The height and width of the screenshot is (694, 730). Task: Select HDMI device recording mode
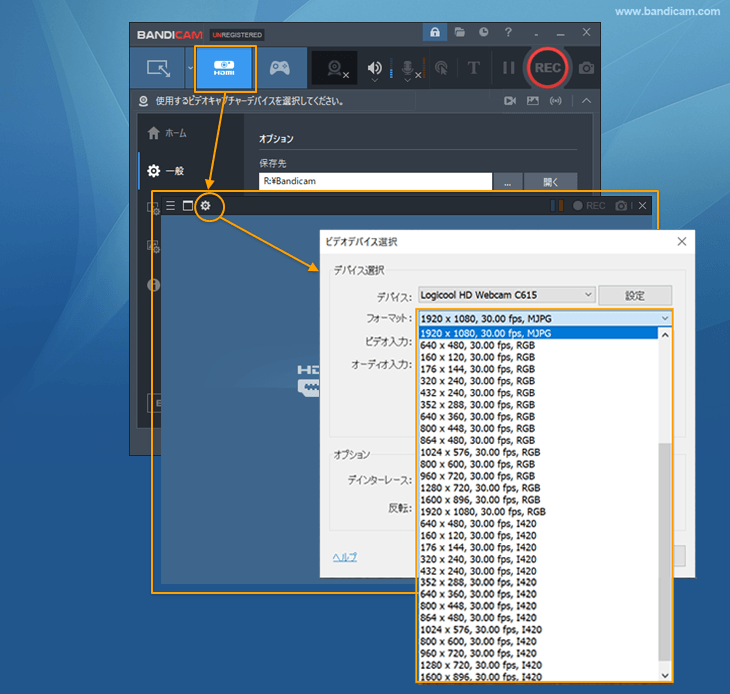click(225, 68)
